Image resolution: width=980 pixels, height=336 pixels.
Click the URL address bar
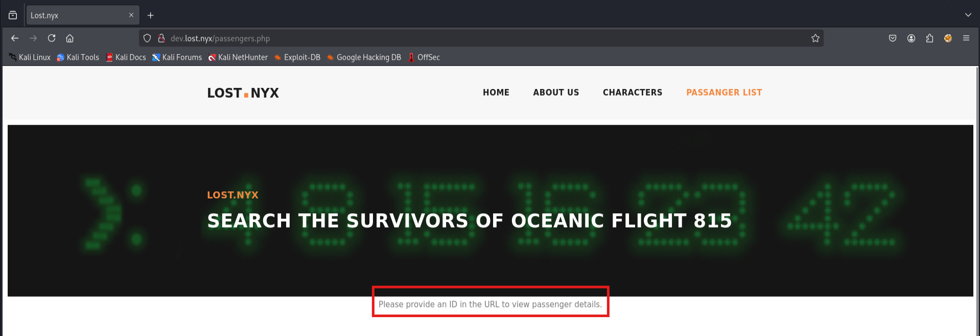(460, 38)
